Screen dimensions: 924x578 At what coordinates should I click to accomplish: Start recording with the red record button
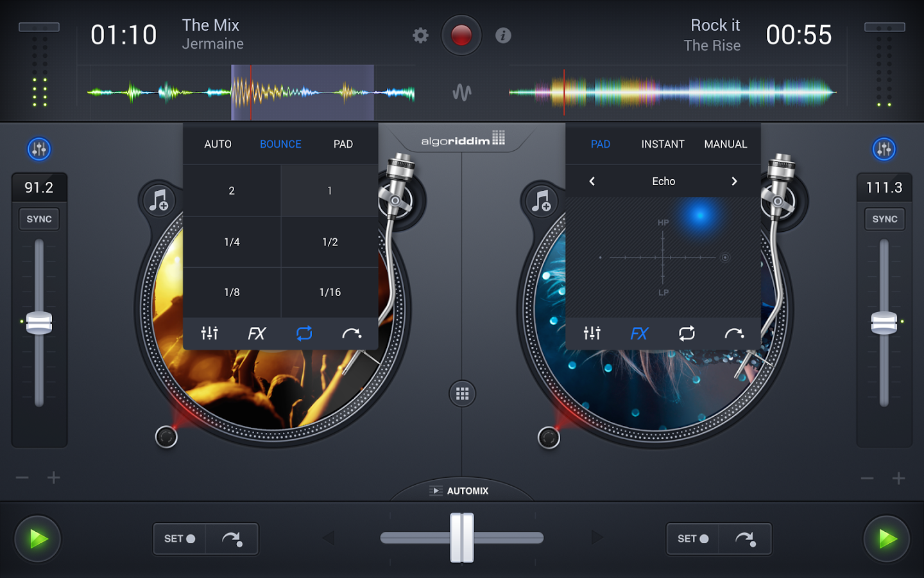[x=461, y=35]
